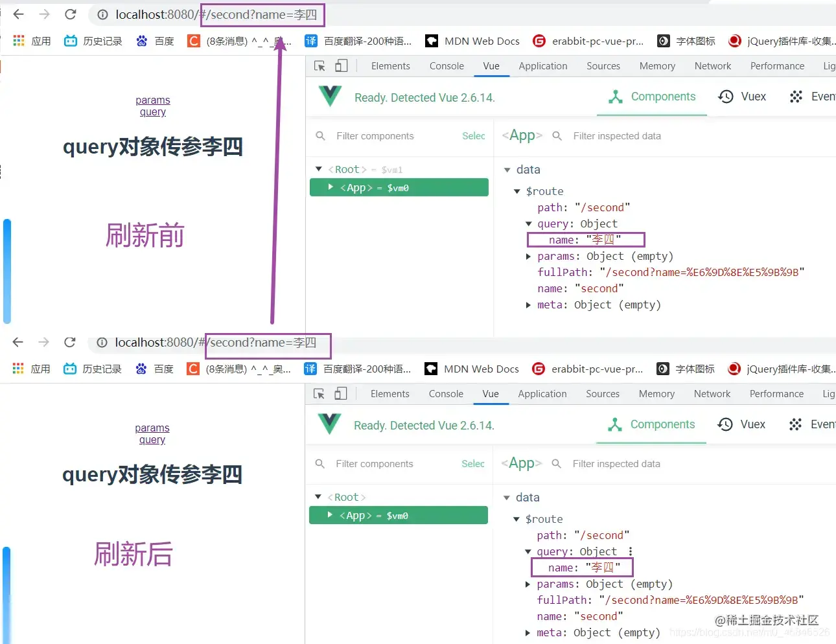This screenshot has width=836, height=644.
Task: Expand params Object in upper inspector
Action: [529, 257]
